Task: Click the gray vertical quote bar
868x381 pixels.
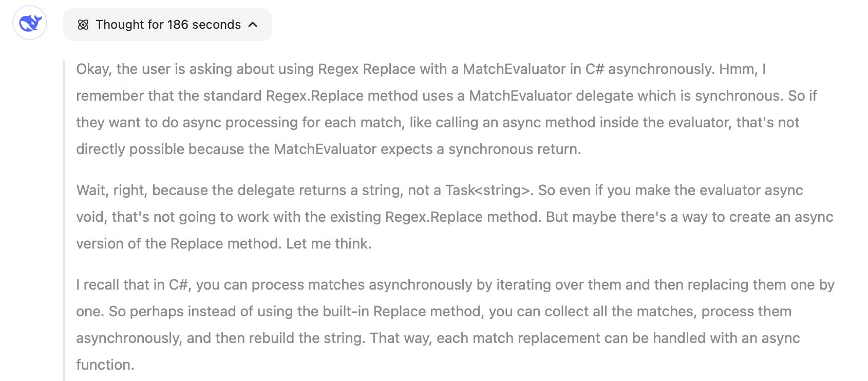Action: (64, 221)
